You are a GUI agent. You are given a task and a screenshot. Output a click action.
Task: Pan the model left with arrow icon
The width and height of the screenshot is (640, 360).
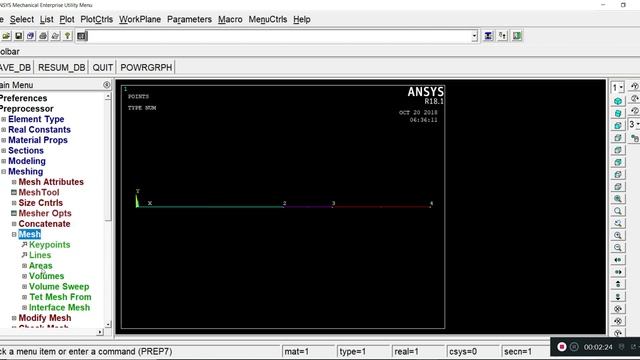618,260
